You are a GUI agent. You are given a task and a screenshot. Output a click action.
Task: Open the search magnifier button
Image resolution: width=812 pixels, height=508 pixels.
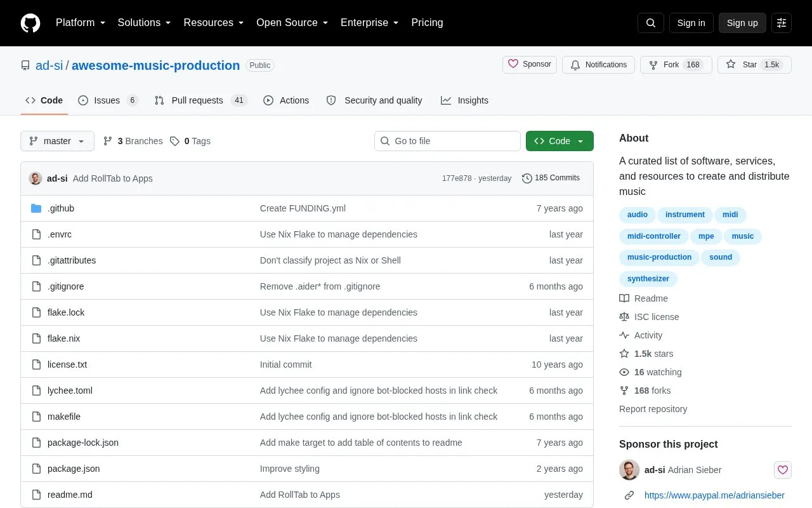click(x=651, y=23)
